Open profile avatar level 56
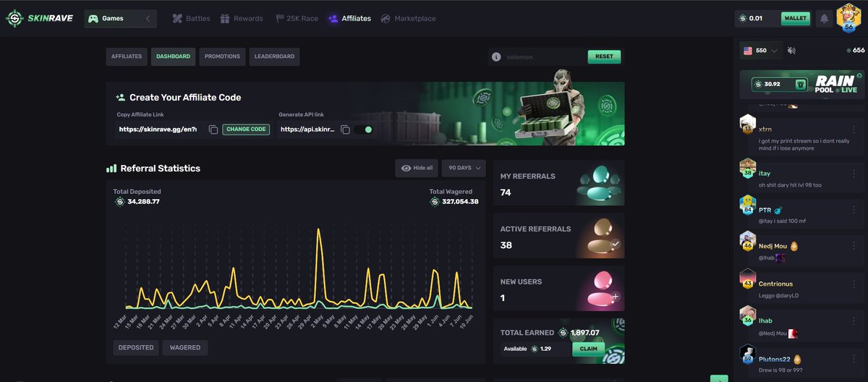 point(850,17)
